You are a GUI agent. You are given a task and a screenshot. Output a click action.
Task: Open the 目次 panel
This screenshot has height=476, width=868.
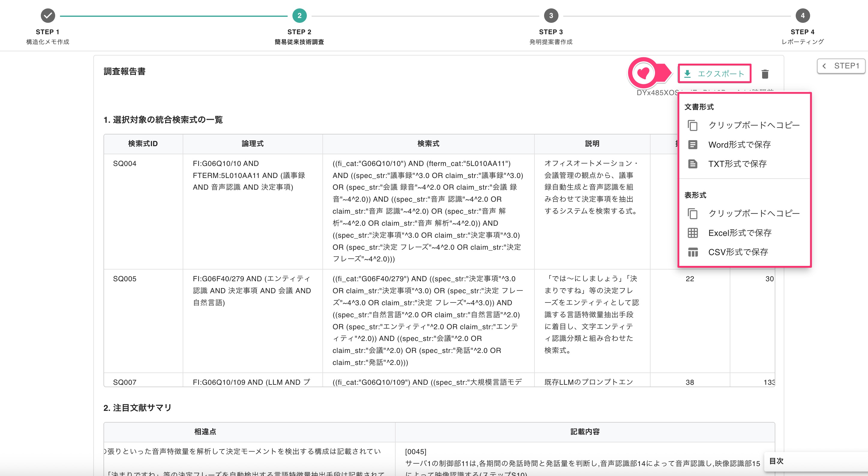pos(816,461)
